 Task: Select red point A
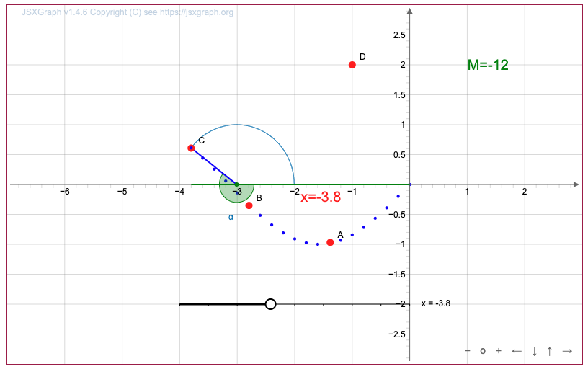[x=330, y=242]
